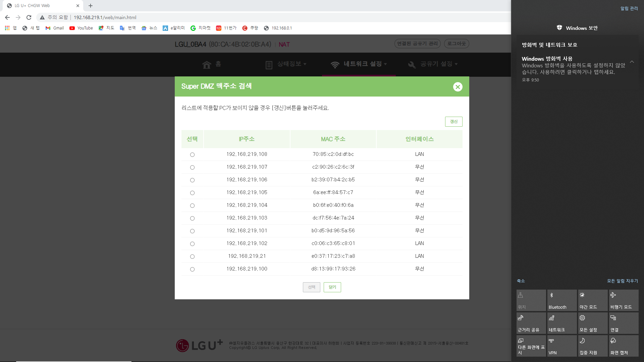This screenshot has width=644, height=362.
Task: Open the VPN quick action tile
Action: pyautogui.click(x=562, y=346)
